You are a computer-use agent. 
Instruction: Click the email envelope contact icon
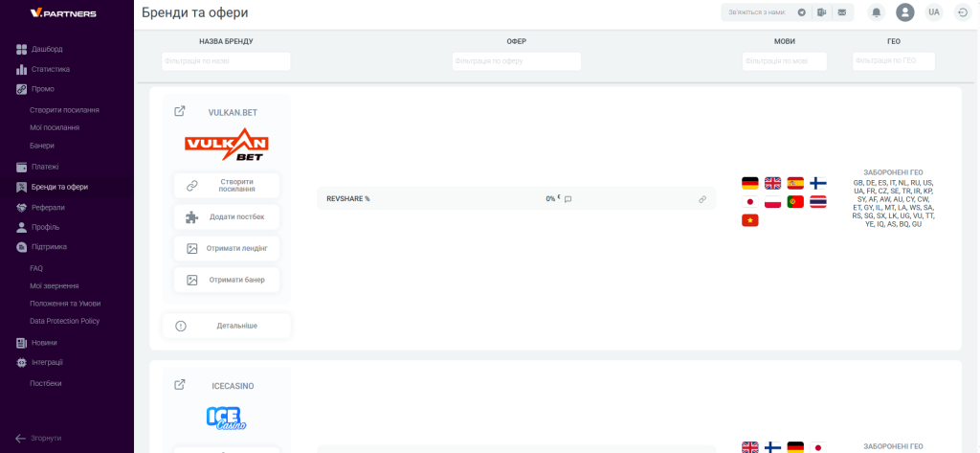841,12
